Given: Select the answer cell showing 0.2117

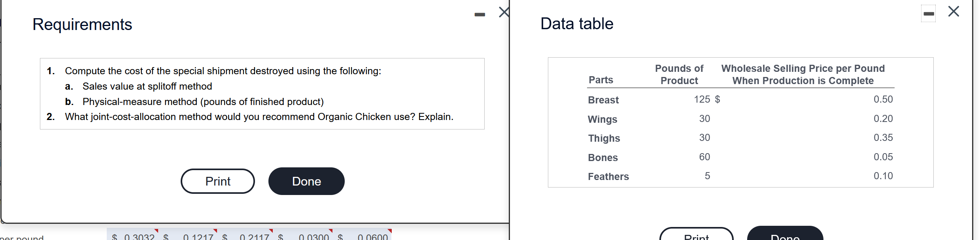Looking at the screenshot, I should (x=255, y=237).
